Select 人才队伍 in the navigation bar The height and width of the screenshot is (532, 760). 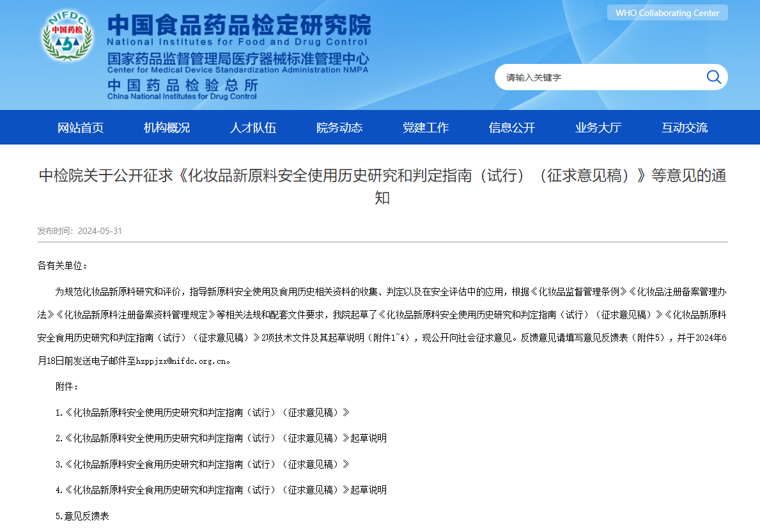(253, 127)
